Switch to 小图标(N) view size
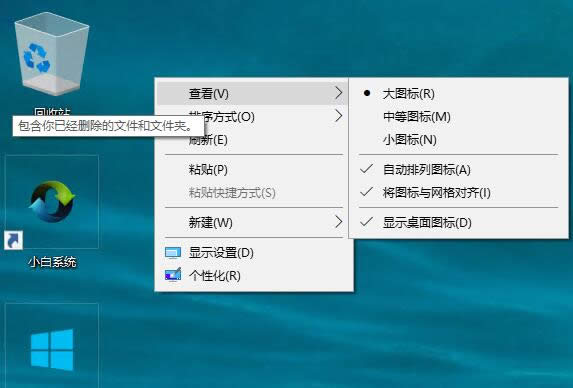This screenshot has height=388, width=573. pos(459,140)
